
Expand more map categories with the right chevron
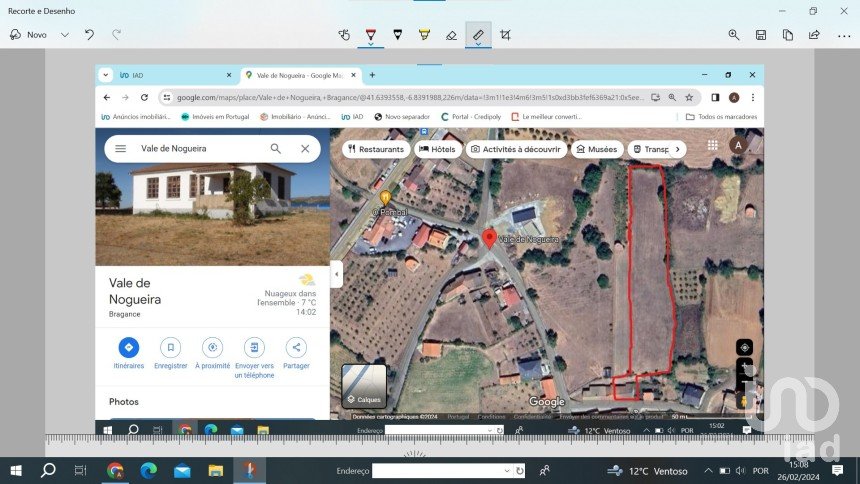(x=677, y=149)
